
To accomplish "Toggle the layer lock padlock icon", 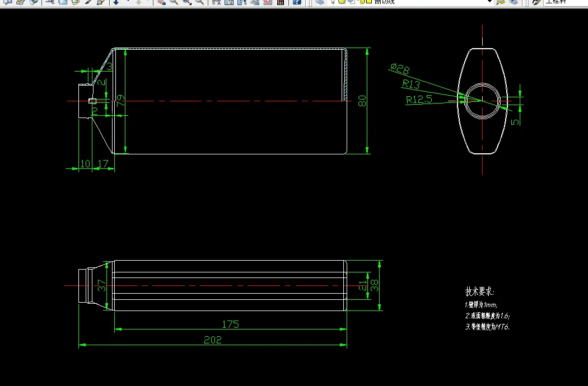I will (362, 2).
